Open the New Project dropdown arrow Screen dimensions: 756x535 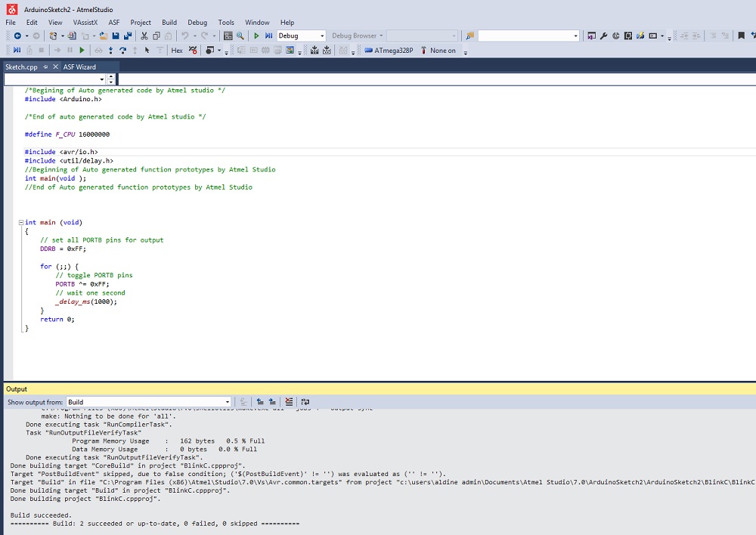(x=62, y=36)
